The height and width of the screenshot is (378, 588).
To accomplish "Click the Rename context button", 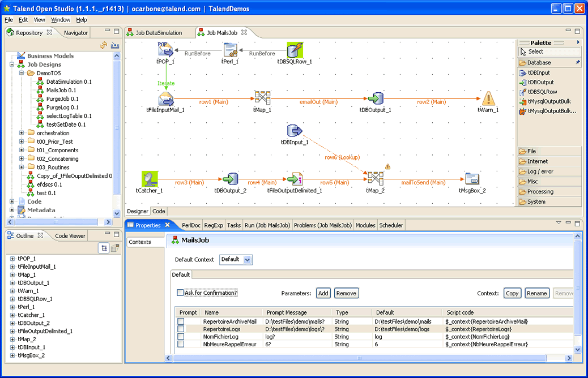I will pyautogui.click(x=536, y=293).
